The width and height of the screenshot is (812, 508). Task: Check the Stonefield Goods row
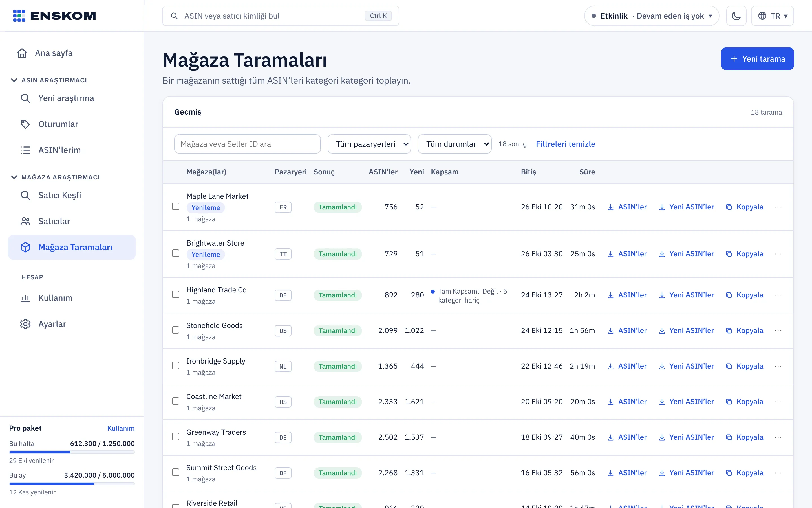(175, 330)
